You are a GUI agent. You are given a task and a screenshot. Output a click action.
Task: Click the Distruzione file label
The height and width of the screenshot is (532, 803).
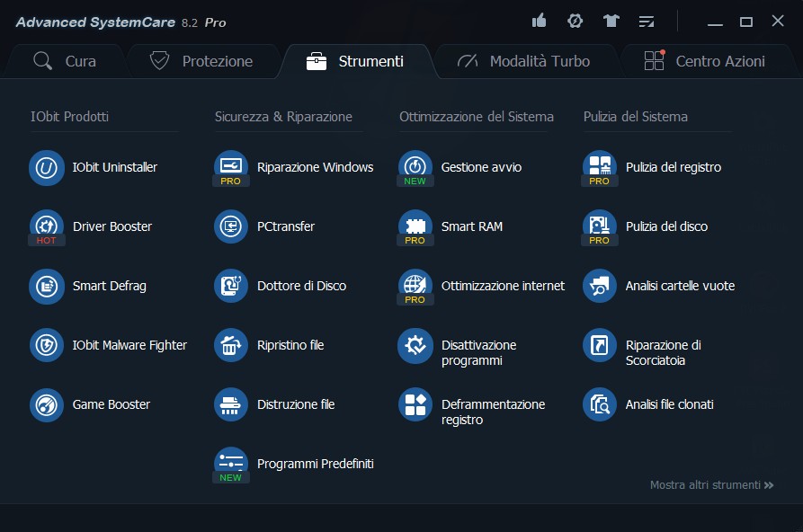pyautogui.click(x=296, y=404)
